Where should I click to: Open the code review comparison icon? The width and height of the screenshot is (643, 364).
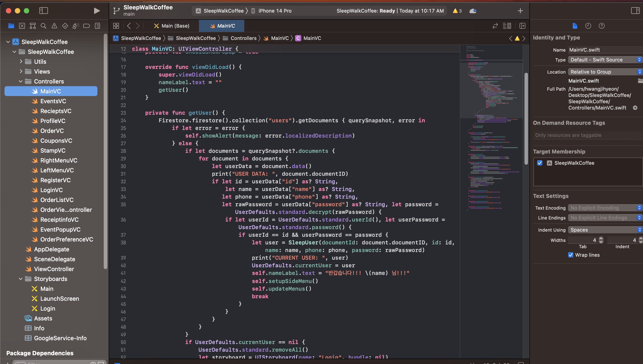pyautogui.click(x=495, y=26)
